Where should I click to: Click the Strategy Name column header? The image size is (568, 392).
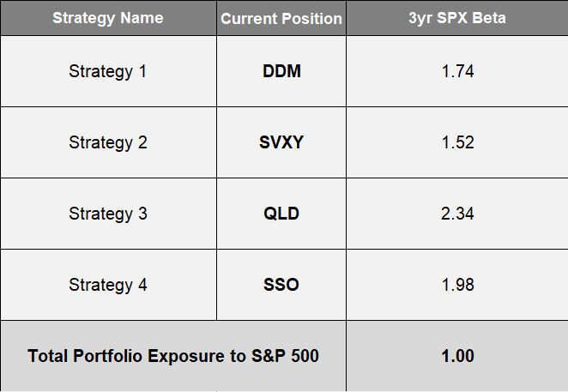click(108, 18)
